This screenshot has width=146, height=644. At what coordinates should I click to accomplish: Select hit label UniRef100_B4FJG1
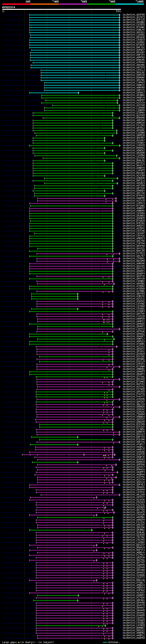[x=134, y=48]
